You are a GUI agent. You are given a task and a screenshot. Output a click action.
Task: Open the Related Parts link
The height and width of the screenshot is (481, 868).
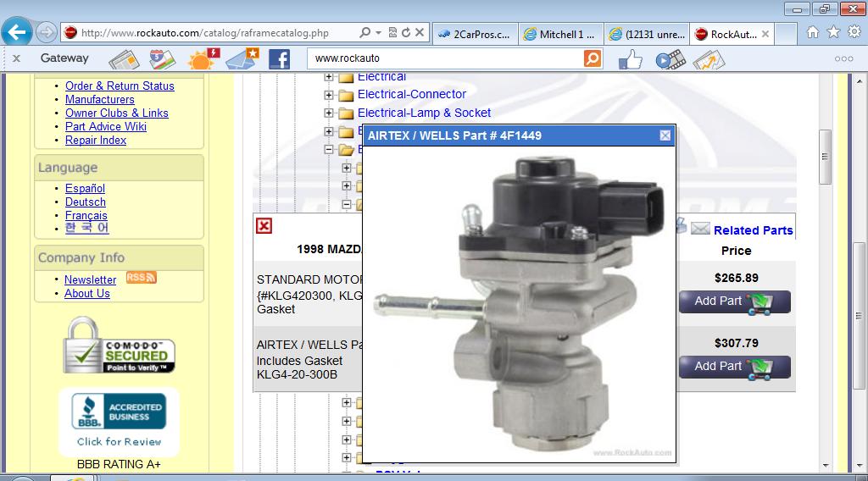(x=753, y=230)
